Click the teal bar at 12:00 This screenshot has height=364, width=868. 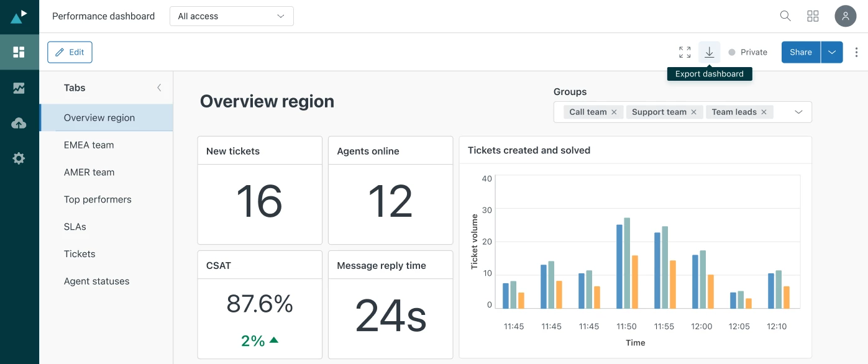pyautogui.click(x=703, y=280)
